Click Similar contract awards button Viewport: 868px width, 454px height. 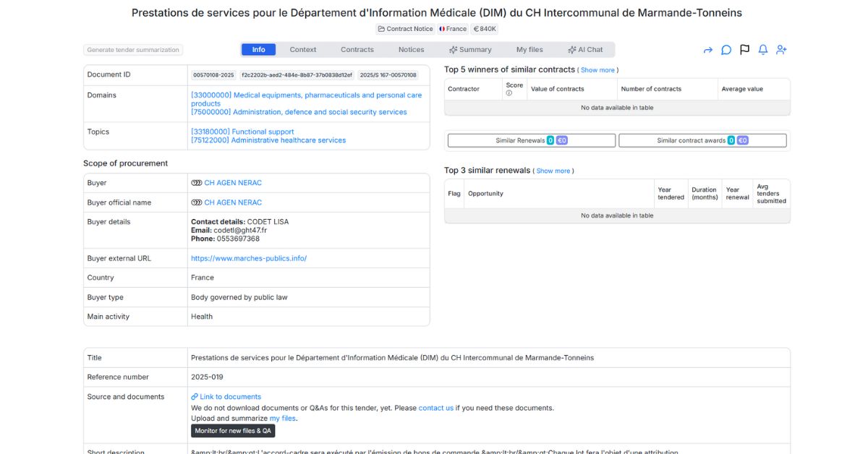702,140
